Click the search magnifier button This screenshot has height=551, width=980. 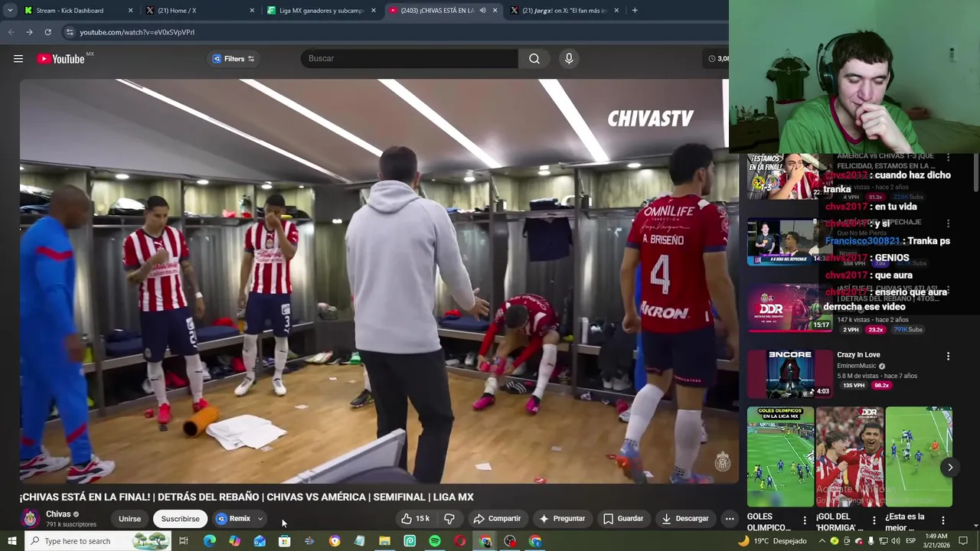(x=534, y=59)
